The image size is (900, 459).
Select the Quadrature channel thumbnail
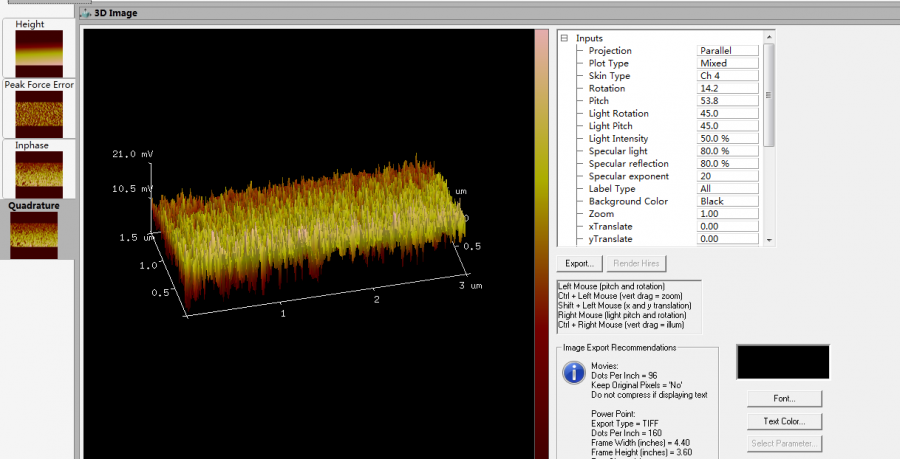(x=39, y=232)
